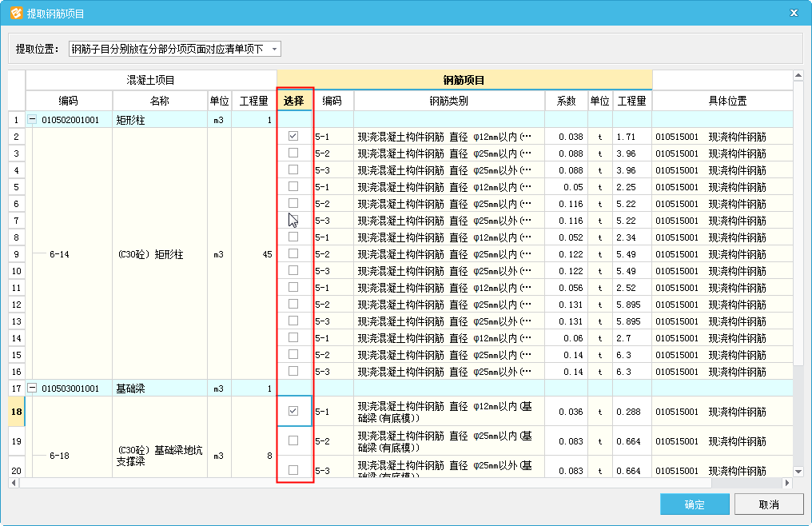Select the 6-18 基础梁地坑支撑梁 row
The image size is (812, 526).
coord(155,456)
